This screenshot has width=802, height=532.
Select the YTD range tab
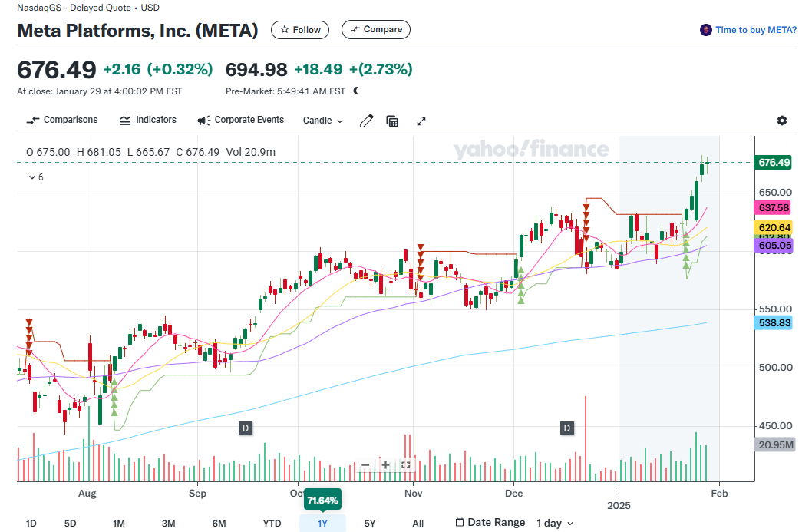pyautogui.click(x=272, y=524)
